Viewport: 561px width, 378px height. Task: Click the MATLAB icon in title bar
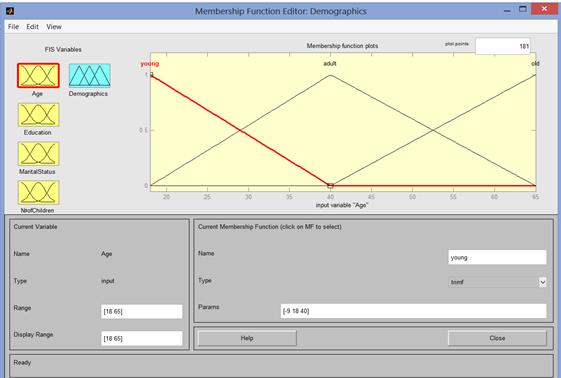10,11
